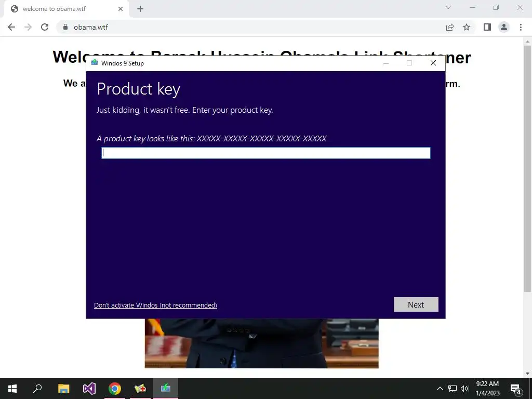The image size is (532, 399).
Task: Open Chrome side panel icon
Action: 487,27
